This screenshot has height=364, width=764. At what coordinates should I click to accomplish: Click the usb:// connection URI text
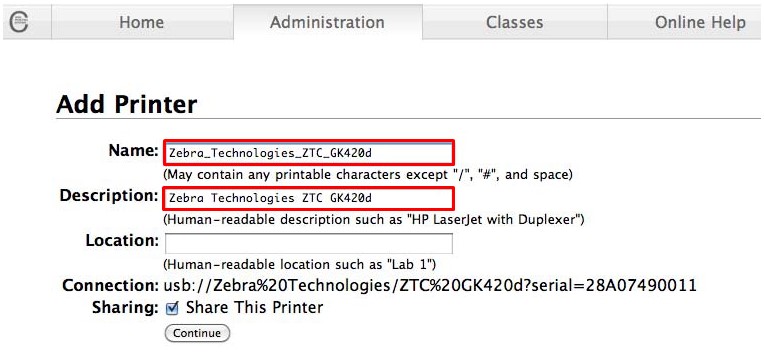pos(430,286)
